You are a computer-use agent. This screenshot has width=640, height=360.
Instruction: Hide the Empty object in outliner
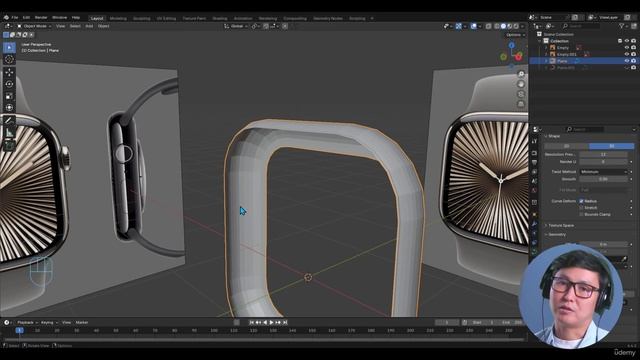(x=627, y=48)
